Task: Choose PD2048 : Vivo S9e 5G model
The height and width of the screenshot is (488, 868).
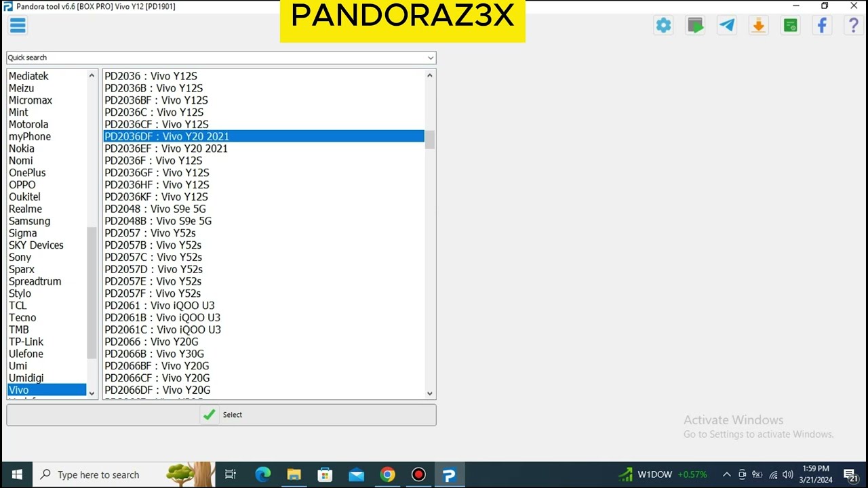Action: 155,209
